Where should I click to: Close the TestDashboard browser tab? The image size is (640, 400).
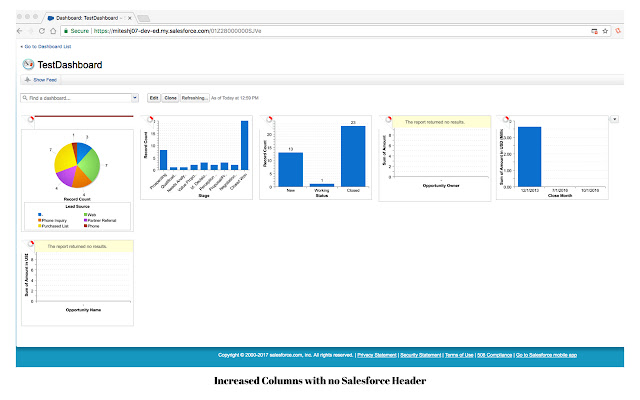point(130,18)
